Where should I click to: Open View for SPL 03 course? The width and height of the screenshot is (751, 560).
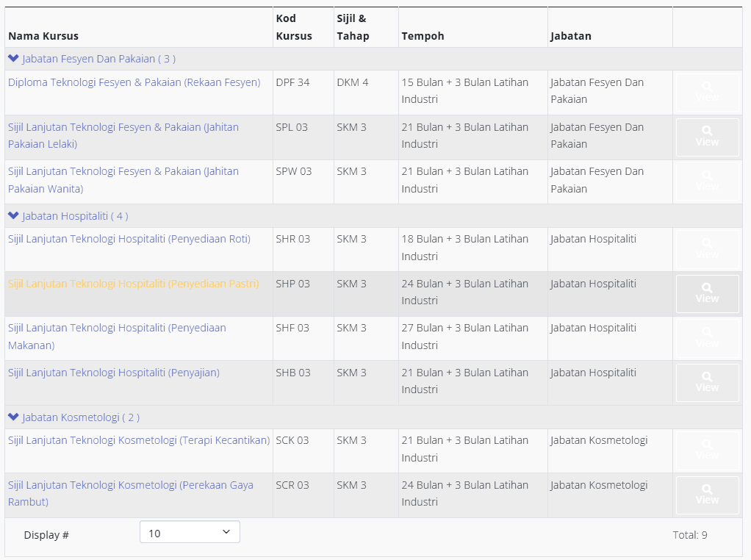pyautogui.click(x=707, y=137)
